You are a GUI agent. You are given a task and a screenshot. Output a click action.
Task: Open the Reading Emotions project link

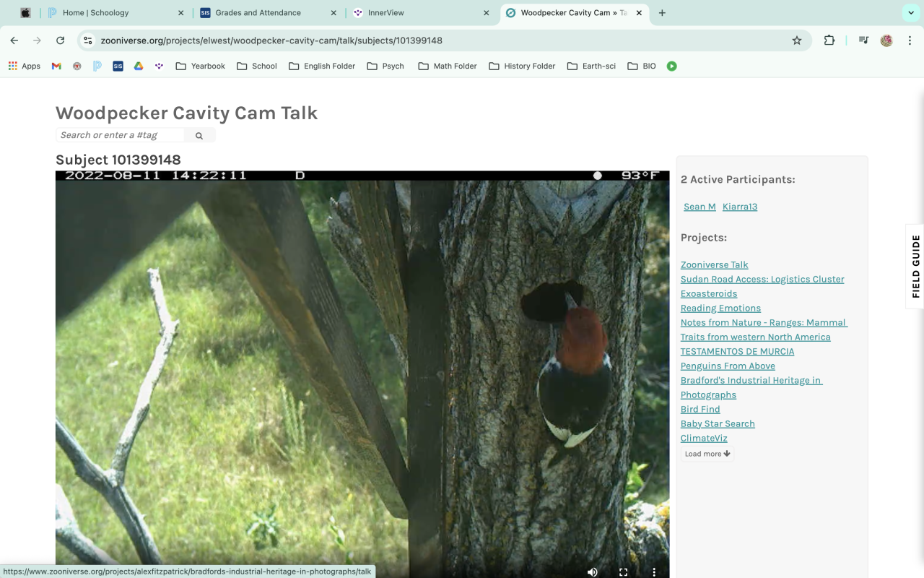coord(720,308)
